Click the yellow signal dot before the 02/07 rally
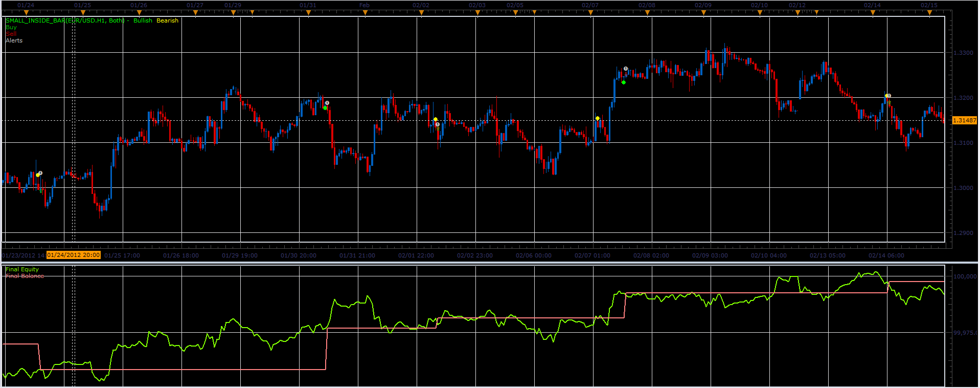Image resolution: width=980 pixels, height=388 pixels. tap(598, 119)
